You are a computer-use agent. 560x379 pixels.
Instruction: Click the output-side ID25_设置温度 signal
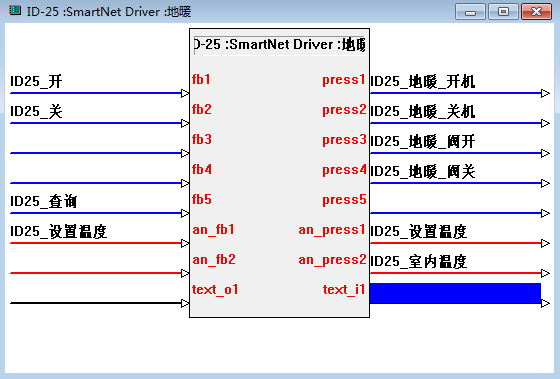click(419, 231)
